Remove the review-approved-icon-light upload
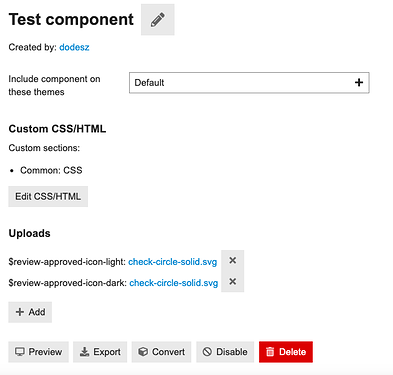The width and height of the screenshot is (393, 375). pyautogui.click(x=233, y=261)
